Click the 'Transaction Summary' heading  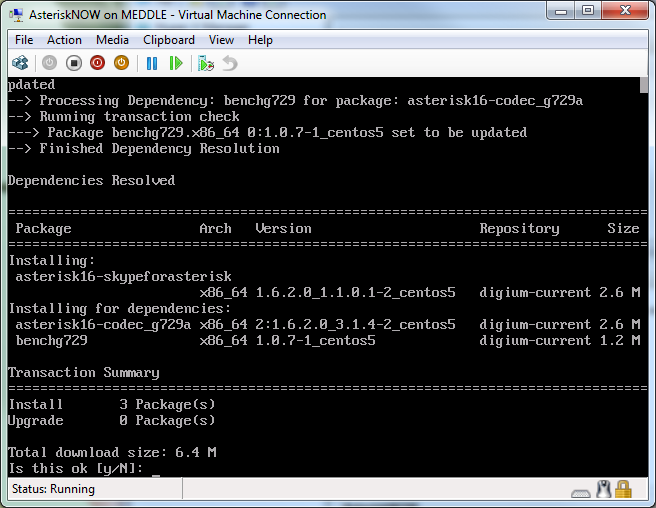(84, 372)
